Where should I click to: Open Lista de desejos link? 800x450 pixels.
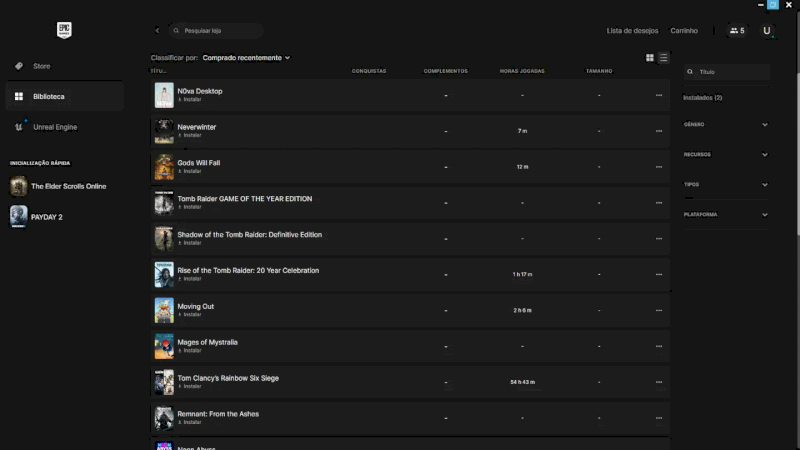(x=632, y=31)
